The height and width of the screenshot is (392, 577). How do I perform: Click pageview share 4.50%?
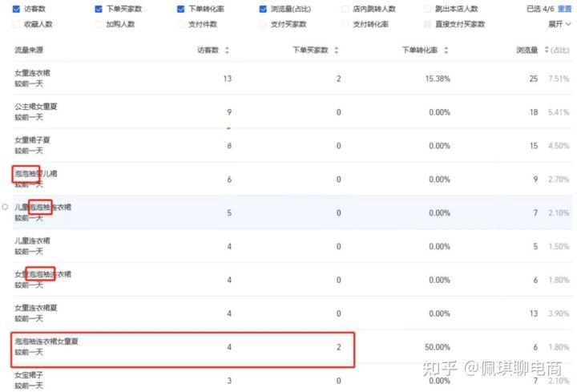[559, 146]
